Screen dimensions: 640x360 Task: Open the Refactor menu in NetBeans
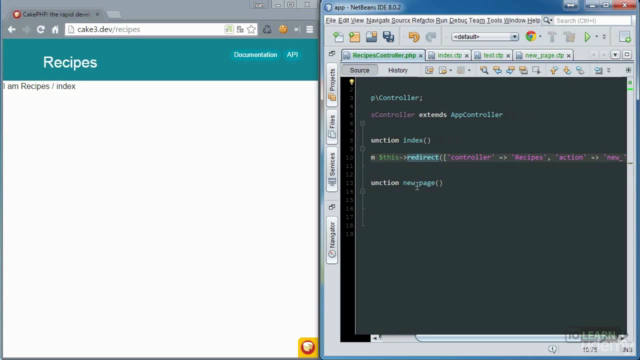423,20
